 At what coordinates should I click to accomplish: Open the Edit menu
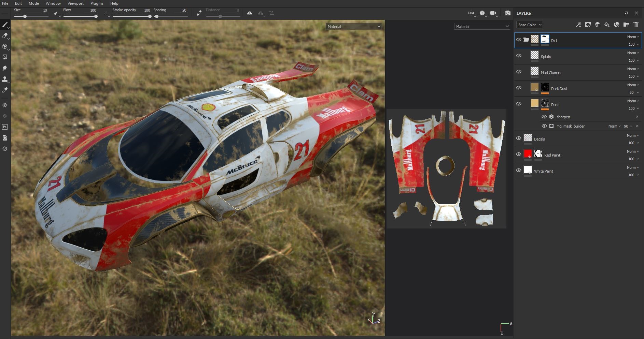[18, 3]
